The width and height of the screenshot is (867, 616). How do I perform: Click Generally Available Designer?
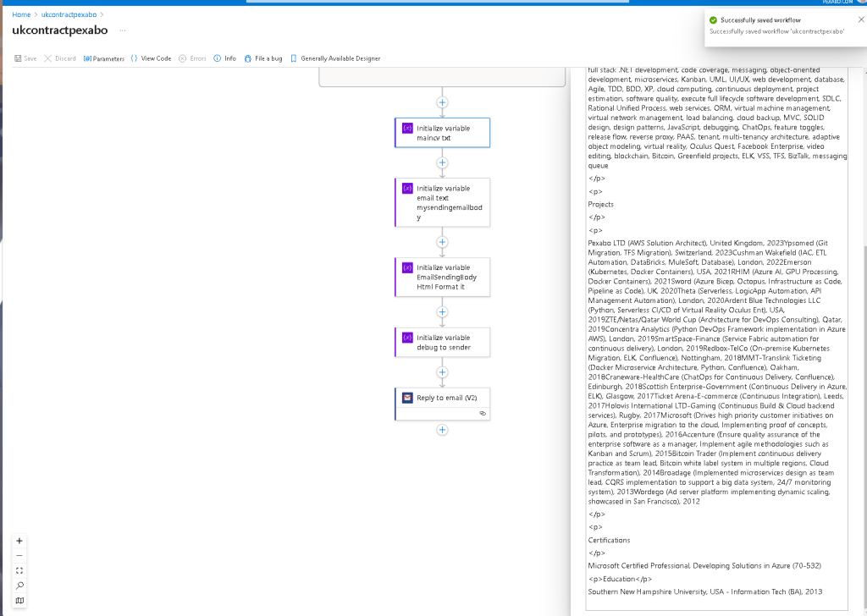tap(335, 58)
